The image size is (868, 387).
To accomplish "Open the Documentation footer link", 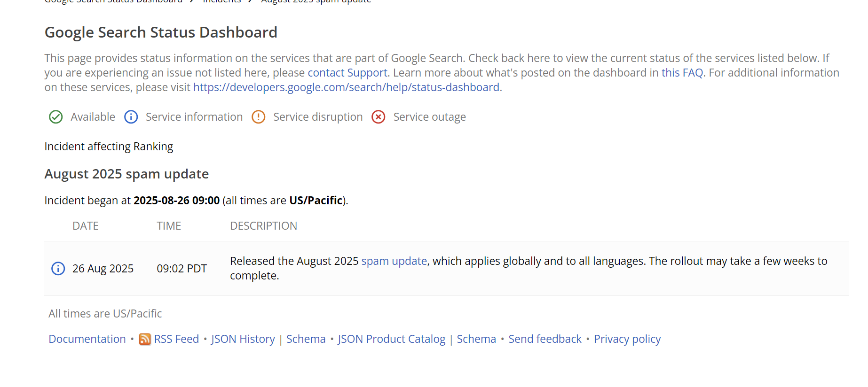I will (87, 339).
